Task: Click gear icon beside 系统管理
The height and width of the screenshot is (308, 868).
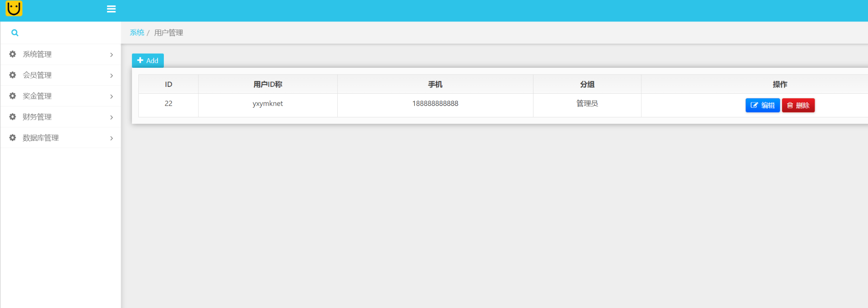Action: 13,54
